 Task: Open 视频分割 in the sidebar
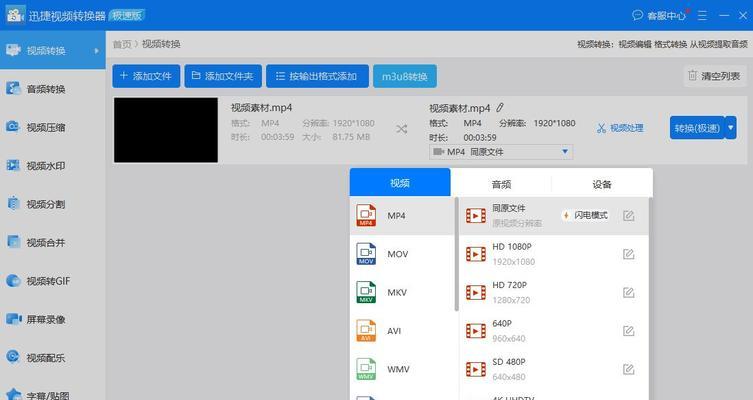point(52,204)
